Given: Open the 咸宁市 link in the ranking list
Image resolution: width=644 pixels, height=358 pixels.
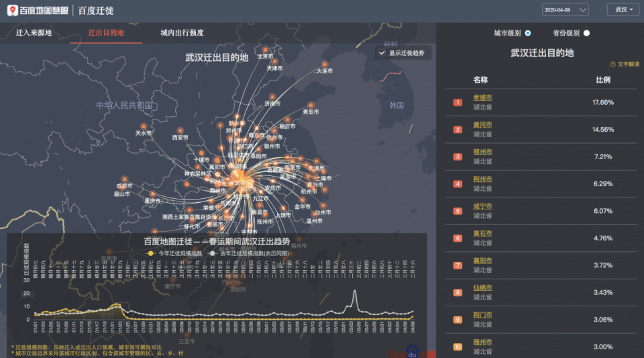Looking at the screenshot, I should pos(482,206).
